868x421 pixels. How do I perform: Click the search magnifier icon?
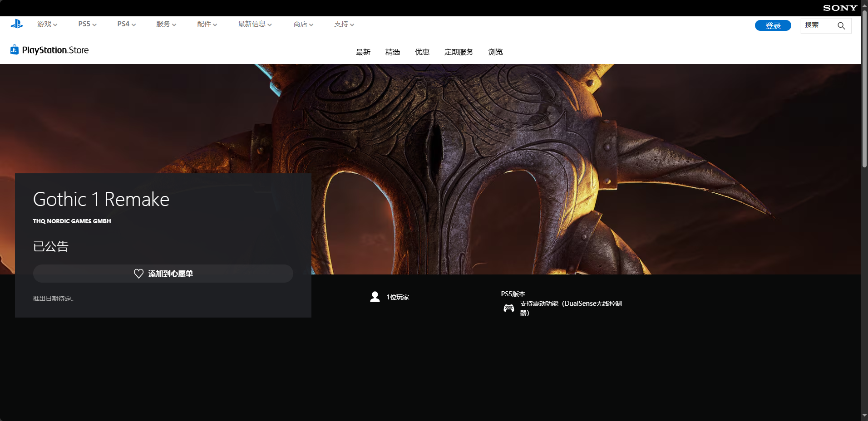tap(841, 26)
